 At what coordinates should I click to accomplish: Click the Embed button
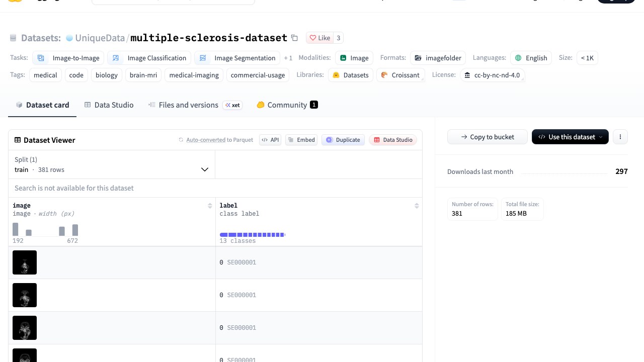[301, 140]
